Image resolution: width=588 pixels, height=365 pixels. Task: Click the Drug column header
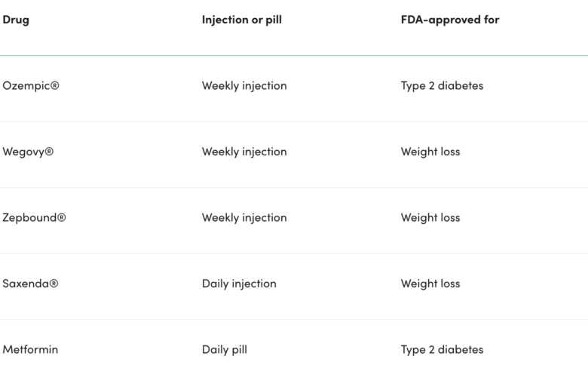click(16, 20)
